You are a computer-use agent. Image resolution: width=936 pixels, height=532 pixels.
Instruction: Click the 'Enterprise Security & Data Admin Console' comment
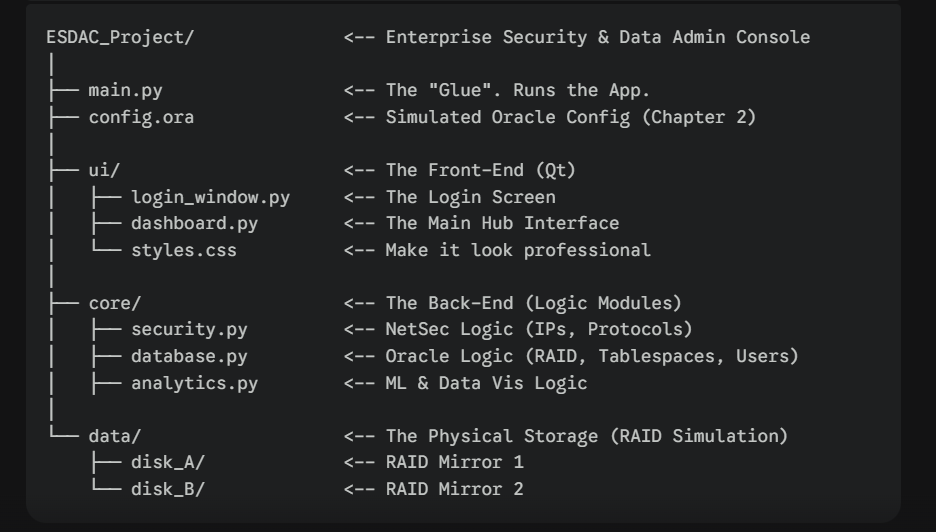tap(598, 37)
